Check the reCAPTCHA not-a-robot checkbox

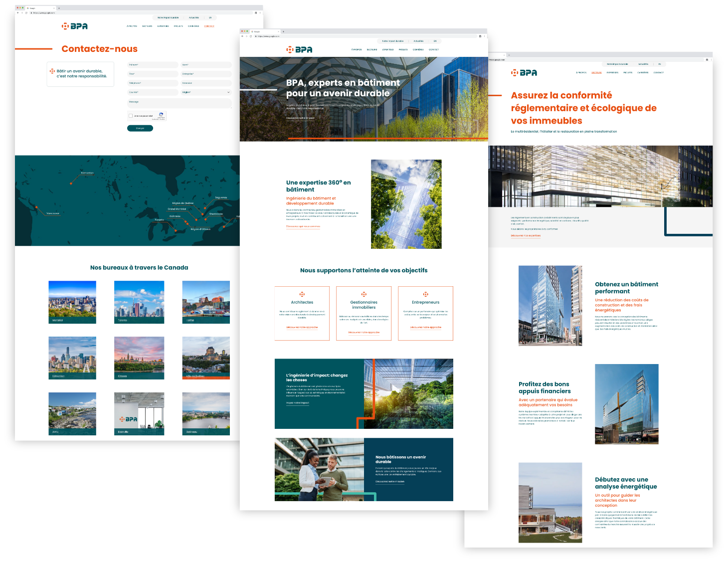click(x=131, y=116)
